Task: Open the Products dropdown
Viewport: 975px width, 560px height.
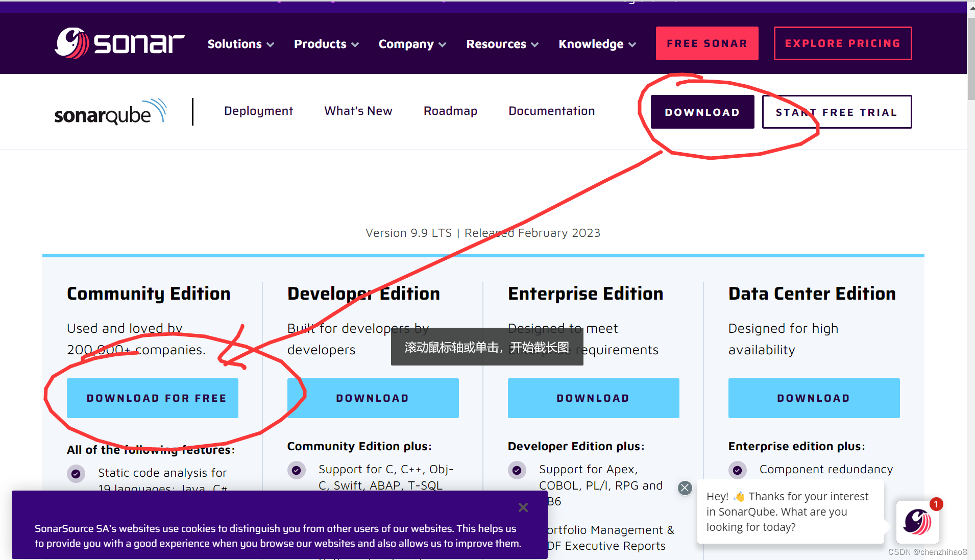Action: point(326,44)
